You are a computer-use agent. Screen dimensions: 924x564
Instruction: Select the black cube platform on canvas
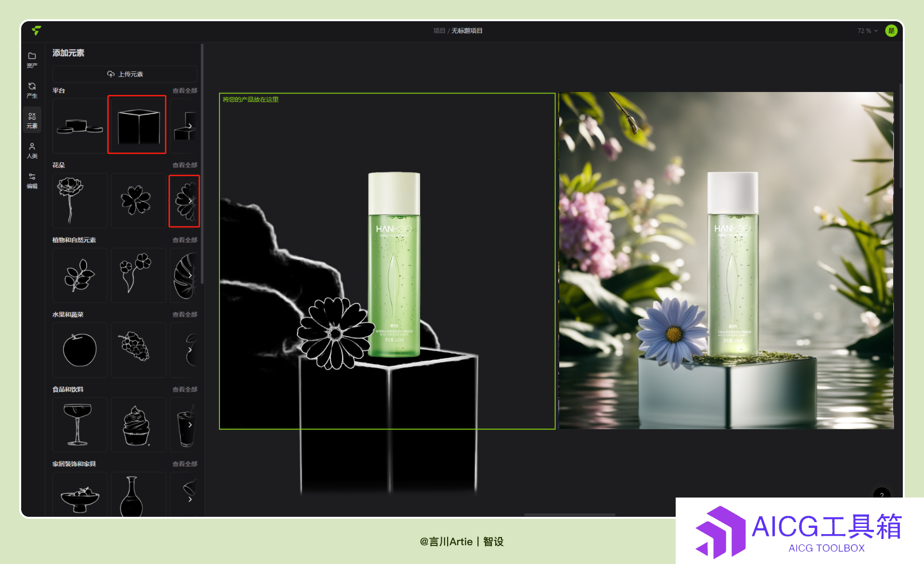(389, 424)
